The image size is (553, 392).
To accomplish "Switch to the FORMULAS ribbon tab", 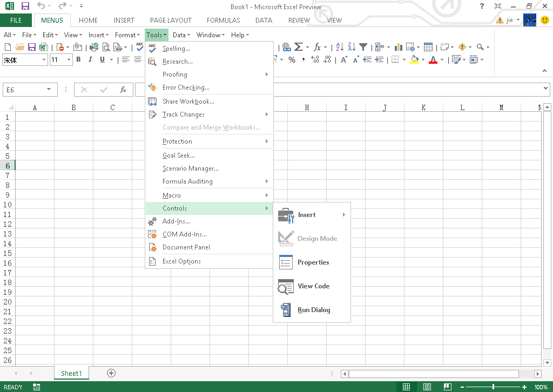I will (x=223, y=21).
